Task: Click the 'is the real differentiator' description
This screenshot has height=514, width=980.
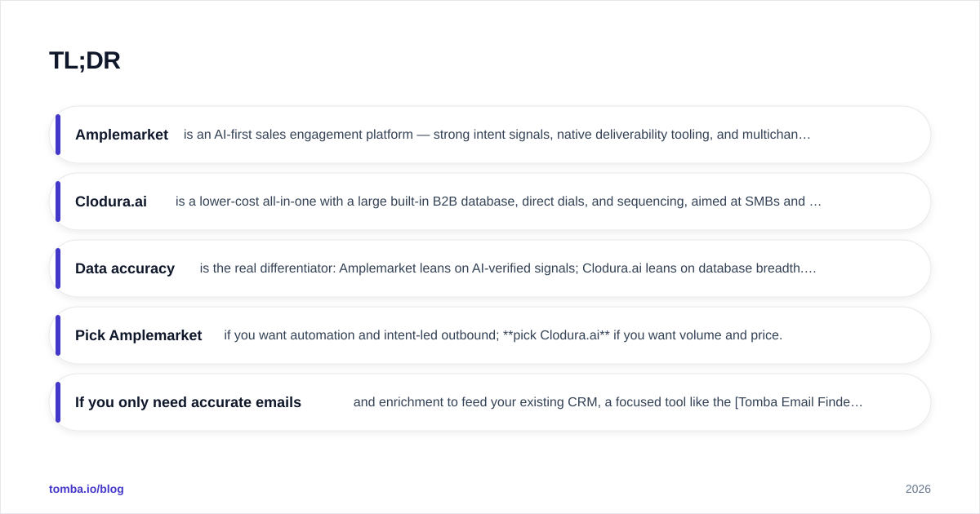Action: 268,268
